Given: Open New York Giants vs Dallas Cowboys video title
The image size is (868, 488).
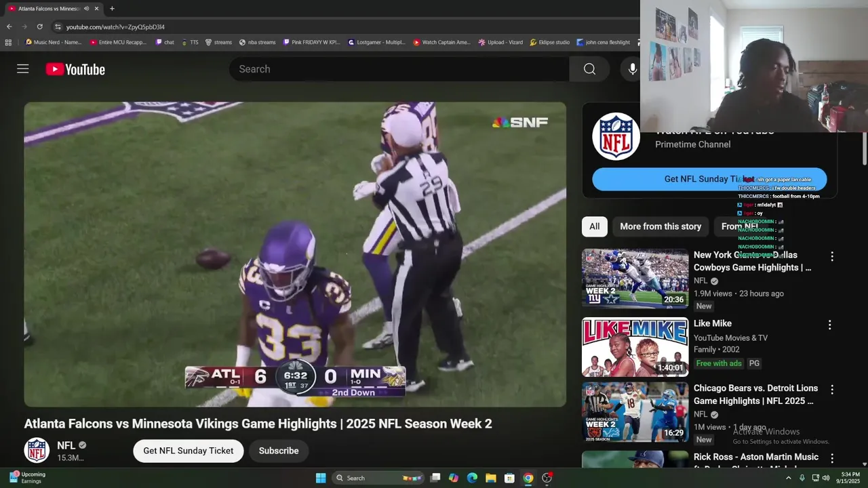Looking at the screenshot, I should click(x=752, y=261).
